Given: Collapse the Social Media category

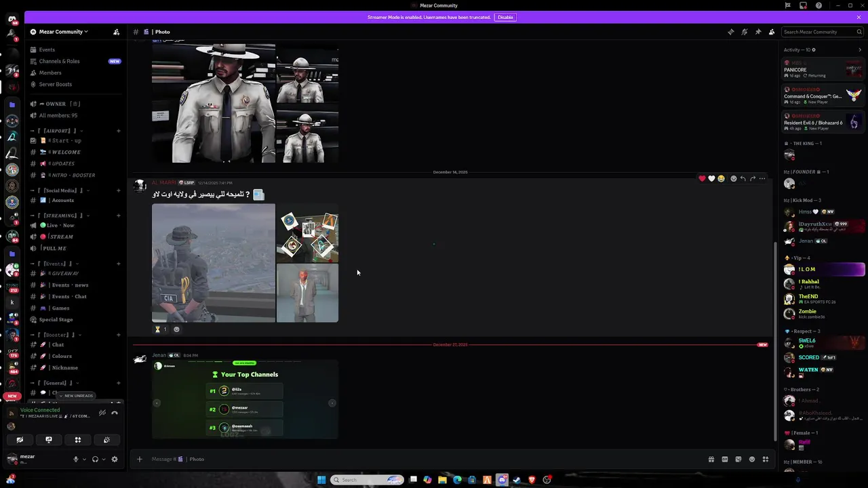Looking at the screenshot, I should (58, 190).
